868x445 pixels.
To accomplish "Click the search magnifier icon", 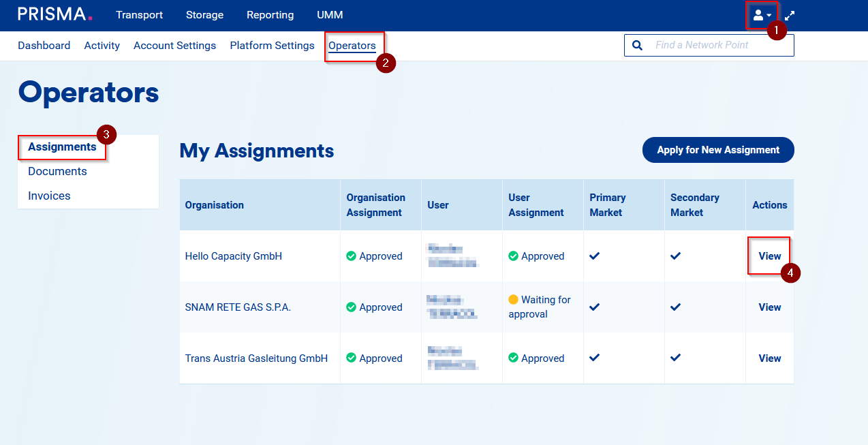I will pyautogui.click(x=638, y=46).
